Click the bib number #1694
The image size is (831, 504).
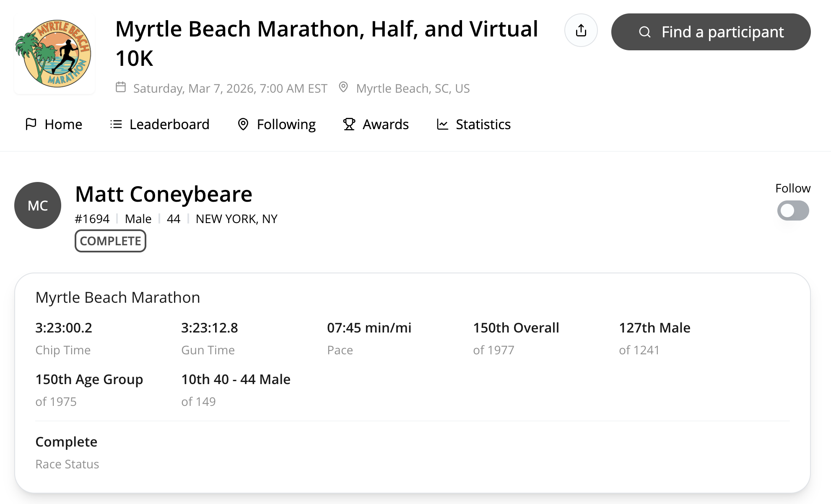(92, 219)
